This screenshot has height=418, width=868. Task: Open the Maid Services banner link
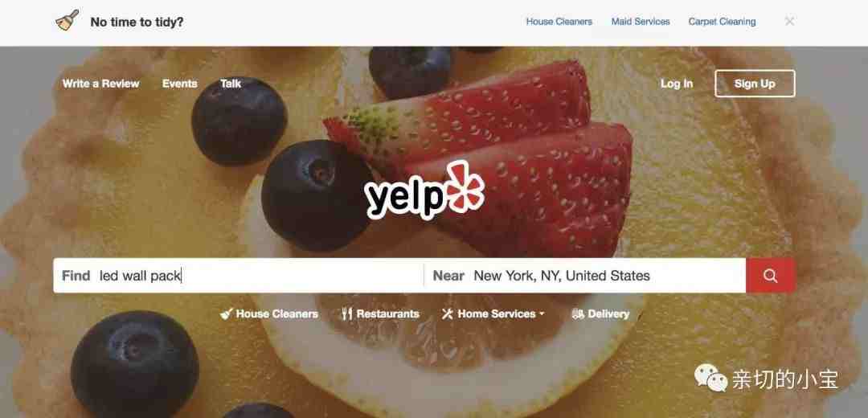click(641, 22)
